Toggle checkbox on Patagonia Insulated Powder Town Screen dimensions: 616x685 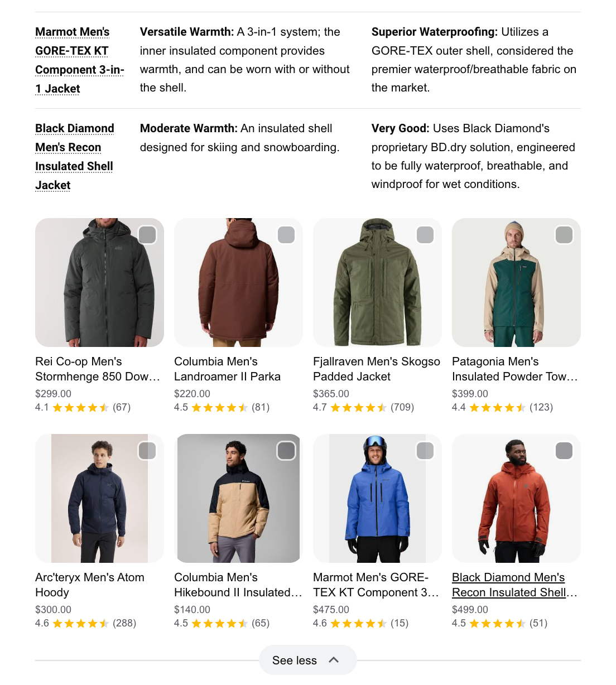tap(564, 235)
